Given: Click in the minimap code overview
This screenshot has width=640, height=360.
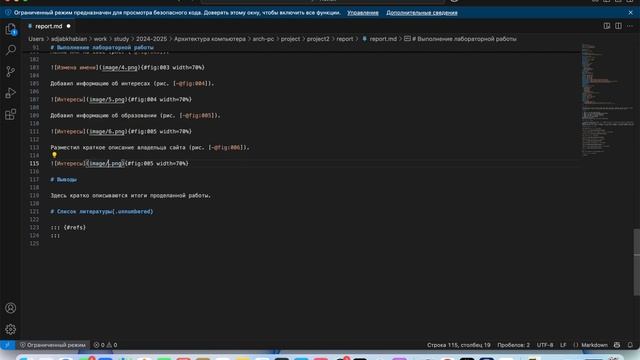Looking at the screenshot, I should coord(607,100).
